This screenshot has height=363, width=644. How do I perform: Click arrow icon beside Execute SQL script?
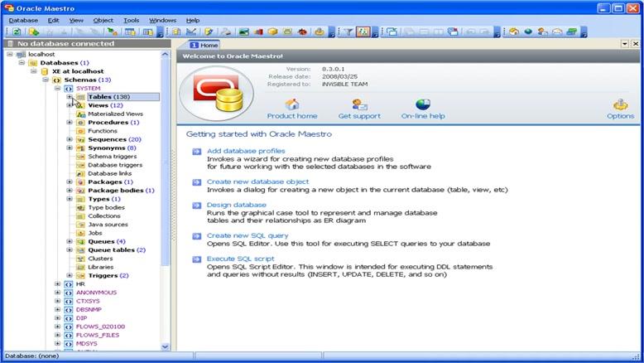click(196, 259)
